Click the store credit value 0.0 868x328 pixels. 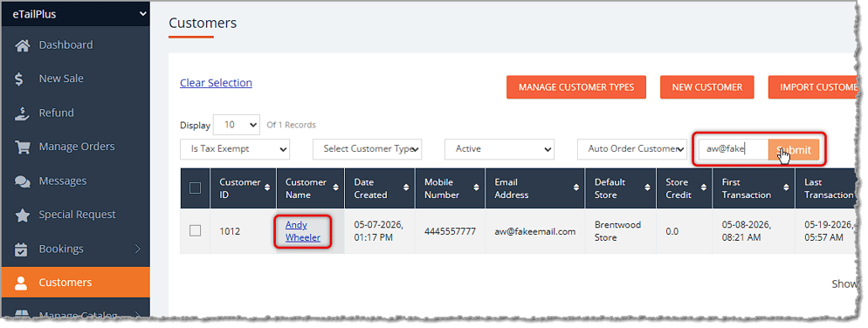[x=672, y=231]
